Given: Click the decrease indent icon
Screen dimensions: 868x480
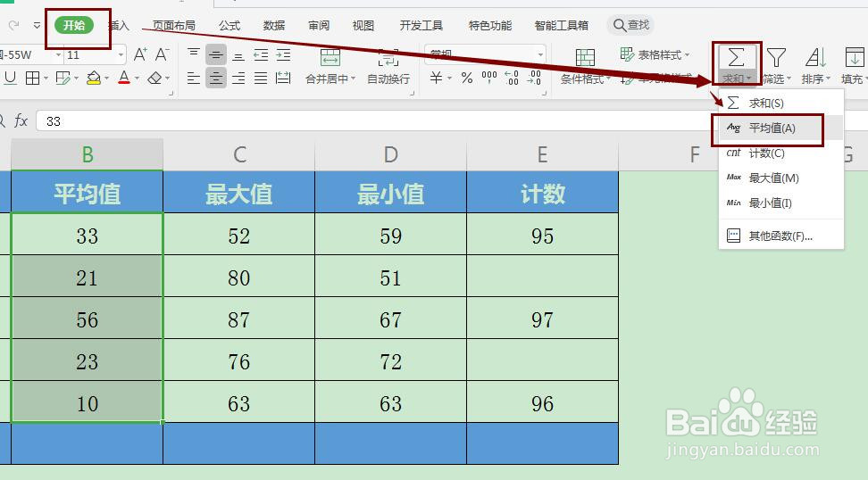Looking at the screenshot, I should [x=261, y=54].
